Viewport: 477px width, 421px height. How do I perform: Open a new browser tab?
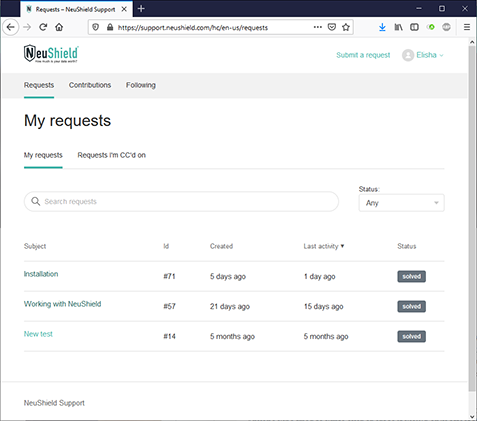tap(141, 9)
